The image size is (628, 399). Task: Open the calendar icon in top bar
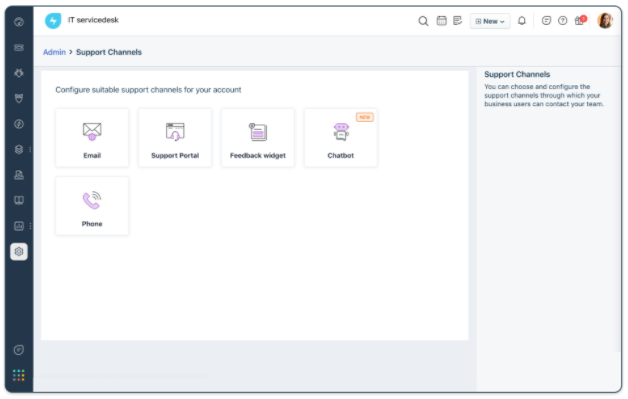click(441, 20)
